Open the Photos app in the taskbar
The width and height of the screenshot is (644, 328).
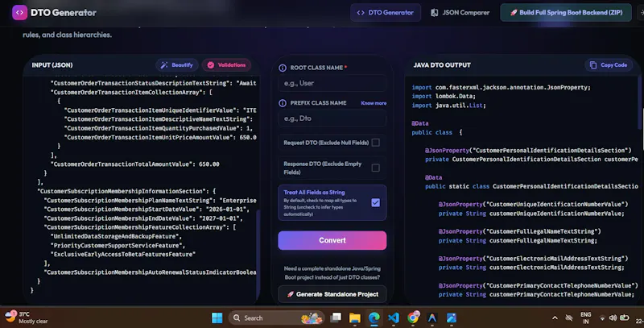pyautogui.click(x=452, y=318)
